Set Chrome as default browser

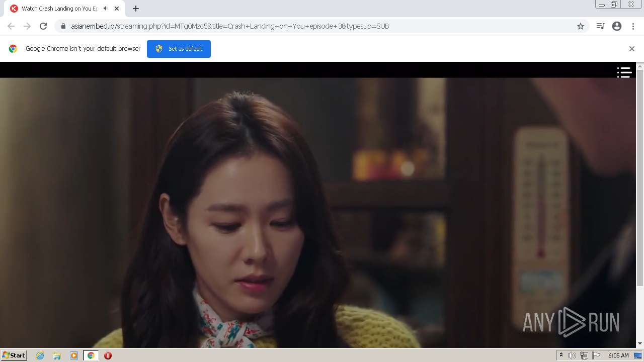click(179, 49)
